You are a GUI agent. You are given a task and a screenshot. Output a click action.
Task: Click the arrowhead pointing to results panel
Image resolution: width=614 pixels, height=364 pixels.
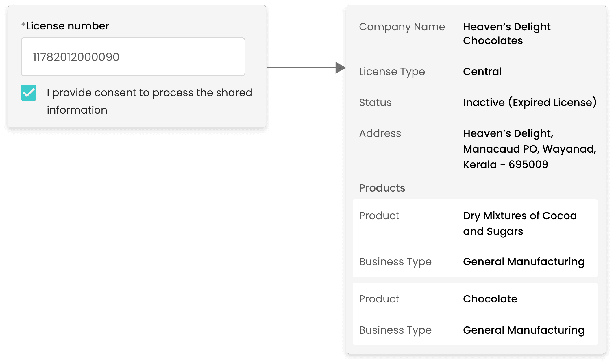(x=340, y=68)
